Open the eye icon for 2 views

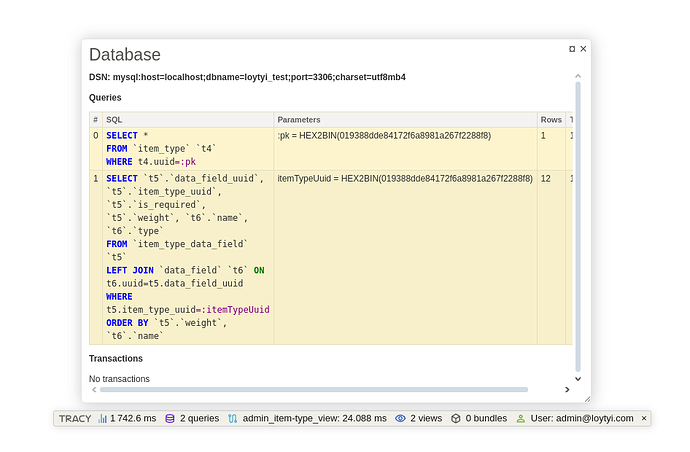pyautogui.click(x=400, y=419)
